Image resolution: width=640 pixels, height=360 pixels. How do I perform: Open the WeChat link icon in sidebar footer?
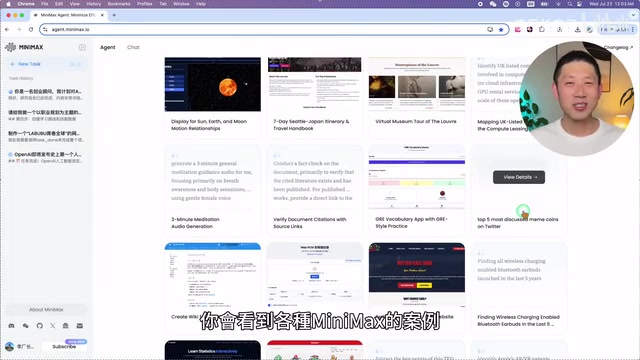pos(25,326)
